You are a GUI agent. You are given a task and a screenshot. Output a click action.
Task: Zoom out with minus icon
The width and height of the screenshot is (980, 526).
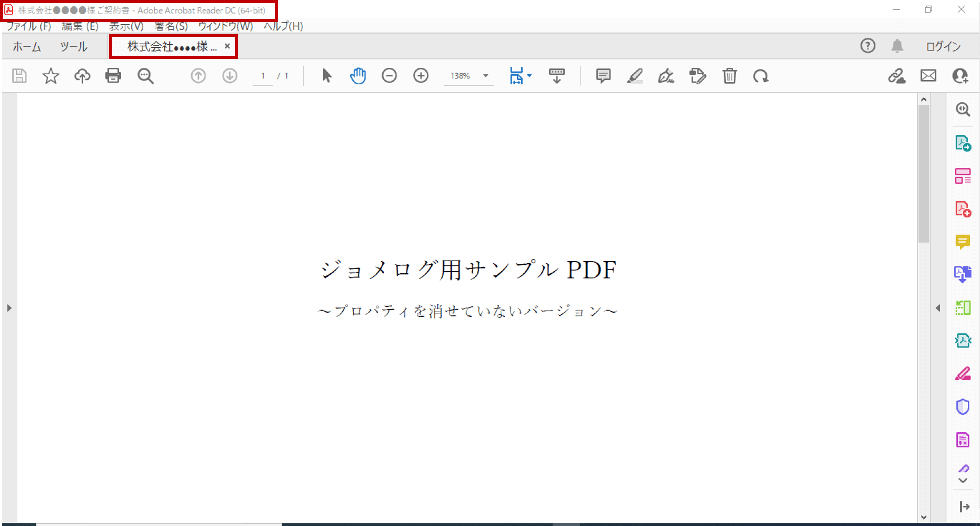tap(389, 76)
